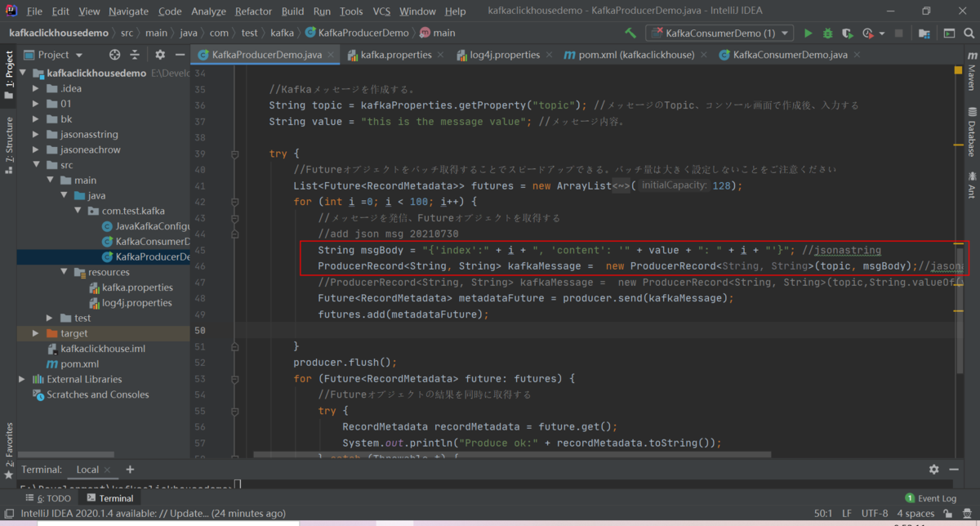Hide the Project tool window
This screenshot has width=980, height=526.
pyautogui.click(x=180, y=55)
